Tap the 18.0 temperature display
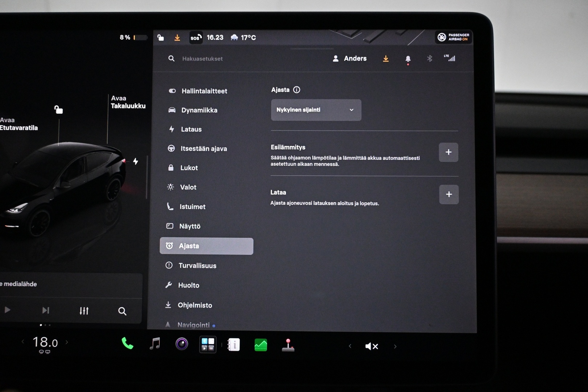588x392 pixels. click(x=45, y=342)
